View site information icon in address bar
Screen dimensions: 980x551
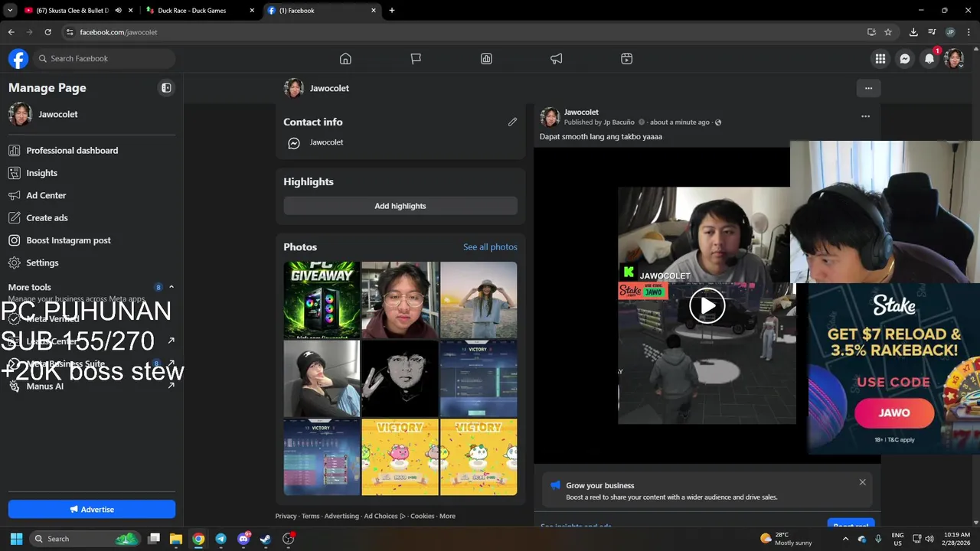pos(70,32)
